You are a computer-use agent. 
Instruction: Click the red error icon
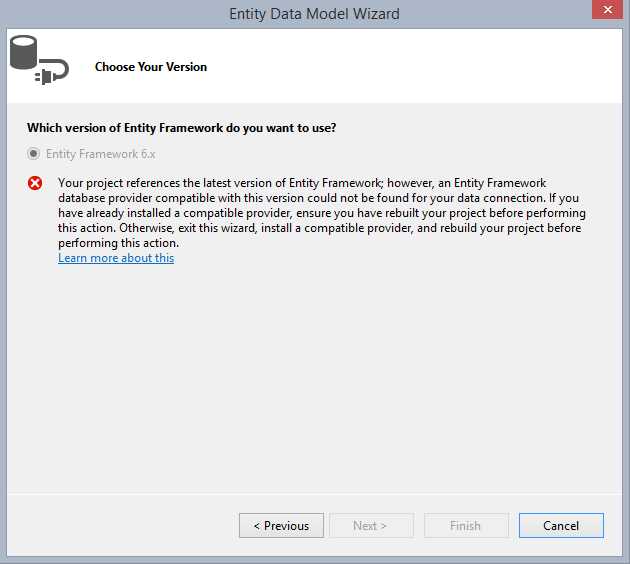tap(35, 183)
